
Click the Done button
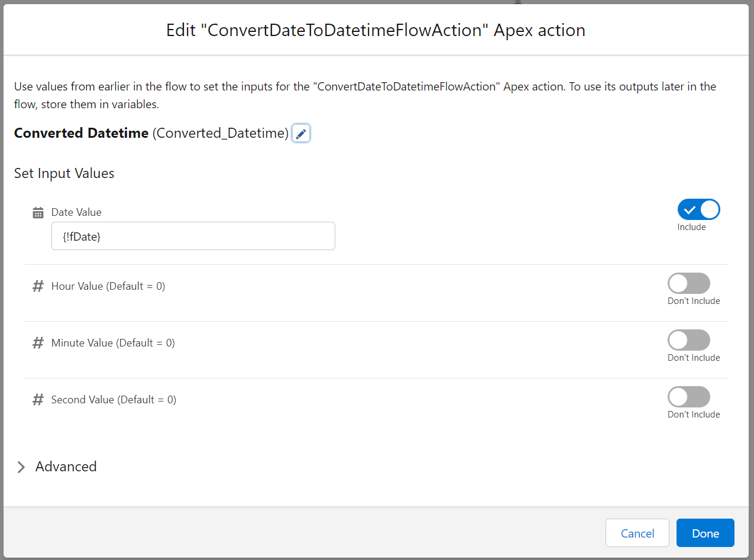tap(705, 533)
